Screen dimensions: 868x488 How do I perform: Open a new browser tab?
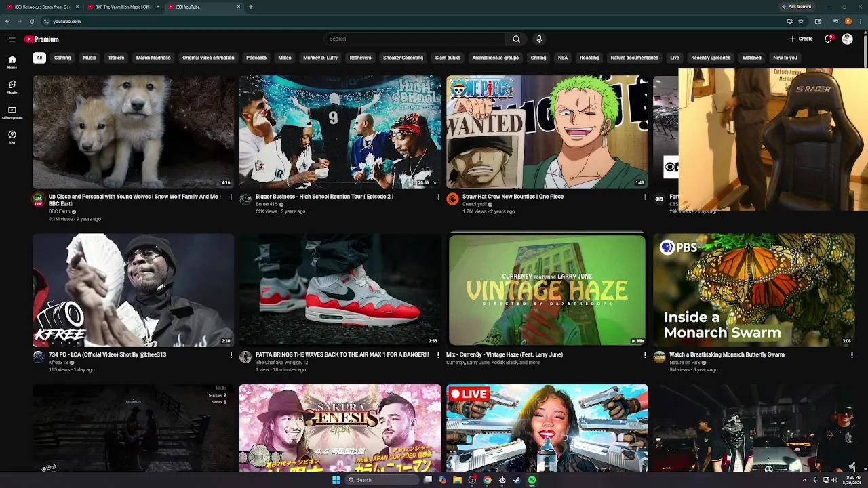tap(251, 7)
